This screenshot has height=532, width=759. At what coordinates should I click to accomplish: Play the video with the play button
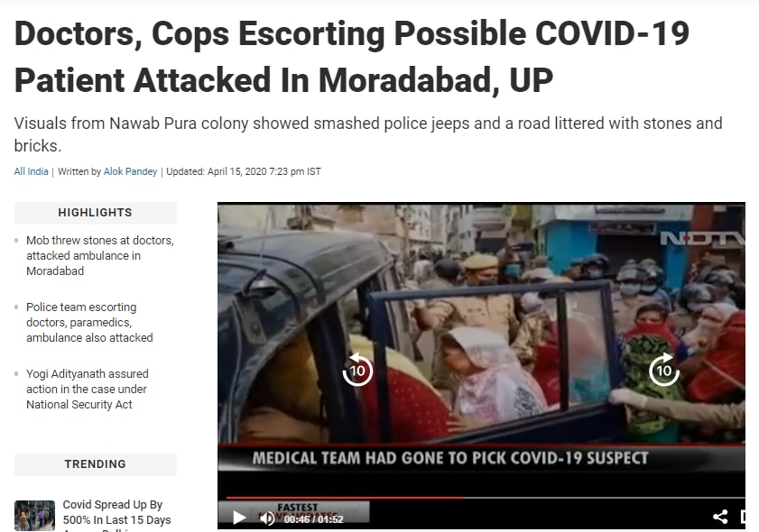[x=238, y=518]
